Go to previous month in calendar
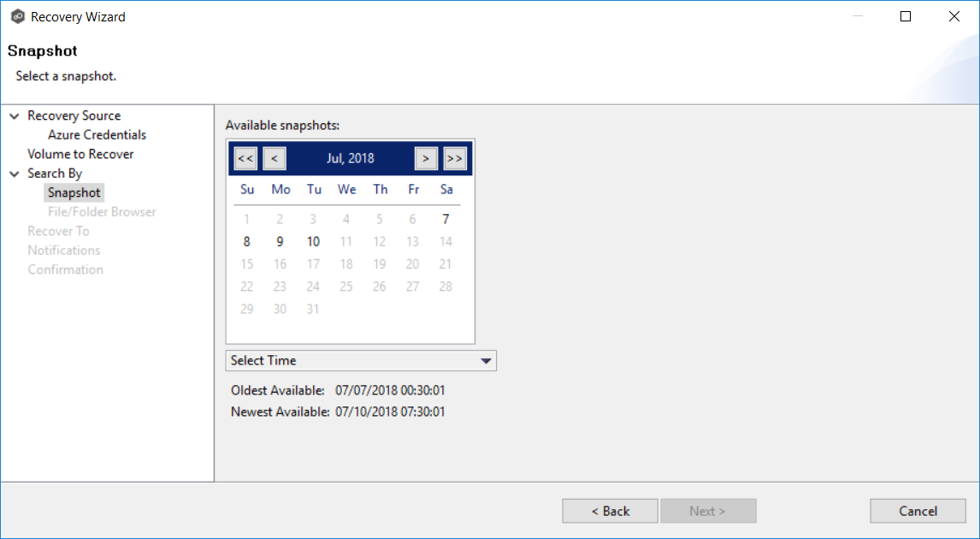Image resolution: width=980 pixels, height=539 pixels. click(275, 158)
